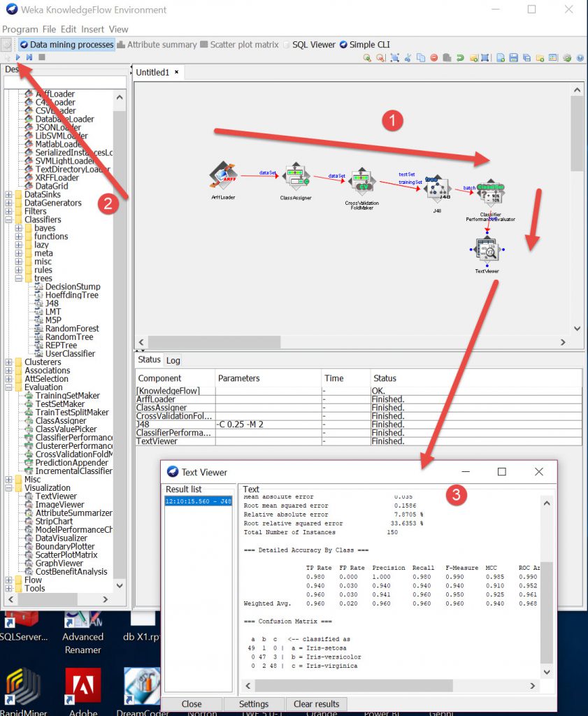Click the ArffLoader node on the canvas
This screenshot has height=716, width=588.
tap(223, 176)
